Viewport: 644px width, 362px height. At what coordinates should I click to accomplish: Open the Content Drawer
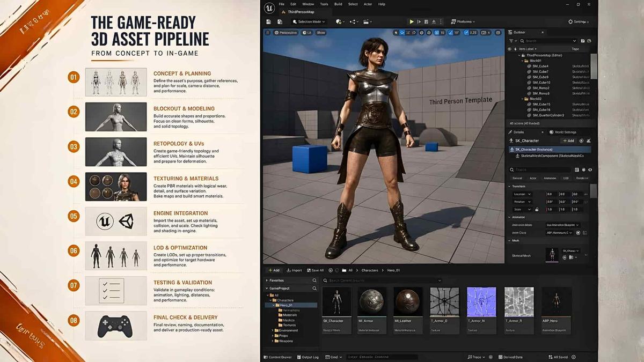278,357
